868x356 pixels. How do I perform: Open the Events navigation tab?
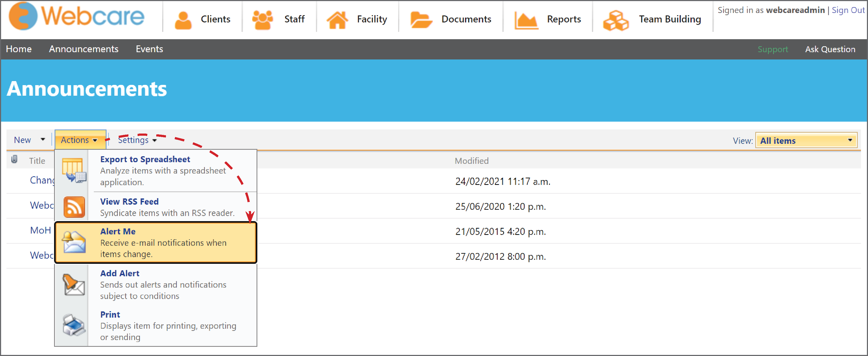tap(149, 49)
